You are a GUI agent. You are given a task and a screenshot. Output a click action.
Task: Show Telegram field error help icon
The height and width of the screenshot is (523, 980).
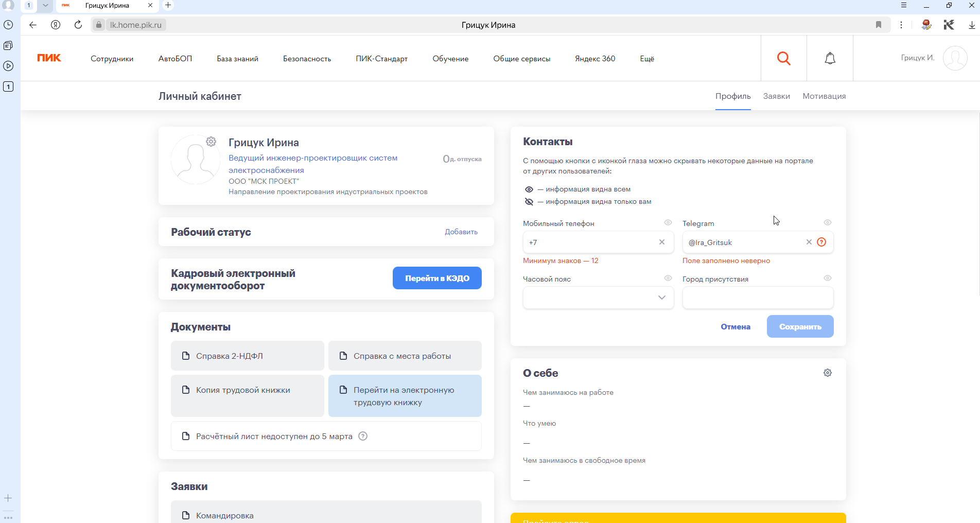tap(821, 242)
